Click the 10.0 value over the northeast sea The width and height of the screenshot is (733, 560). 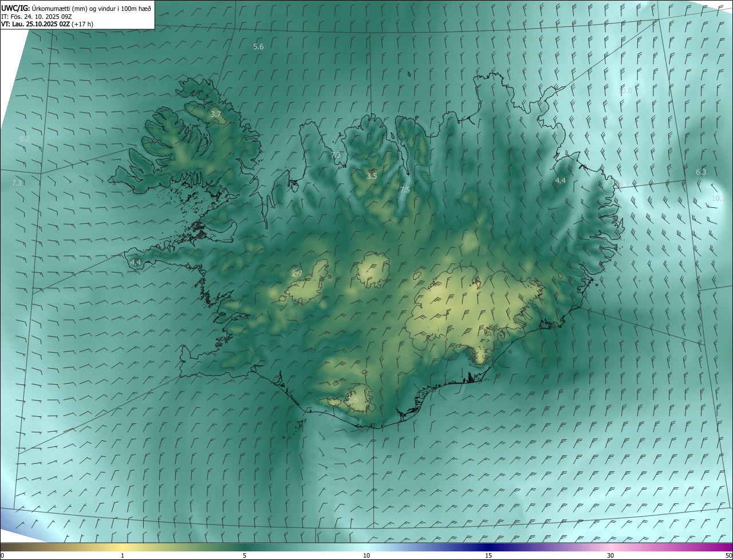point(624,90)
